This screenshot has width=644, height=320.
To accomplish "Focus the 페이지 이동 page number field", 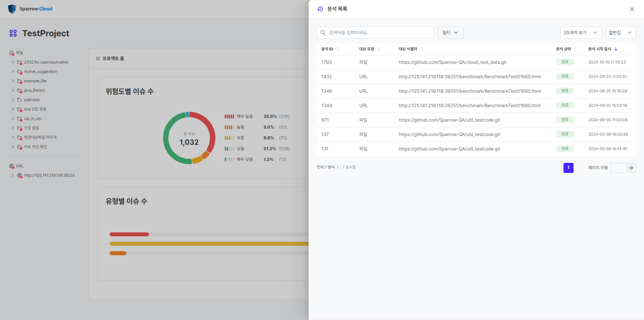I will pyautogui.click(x=618, y=168).
